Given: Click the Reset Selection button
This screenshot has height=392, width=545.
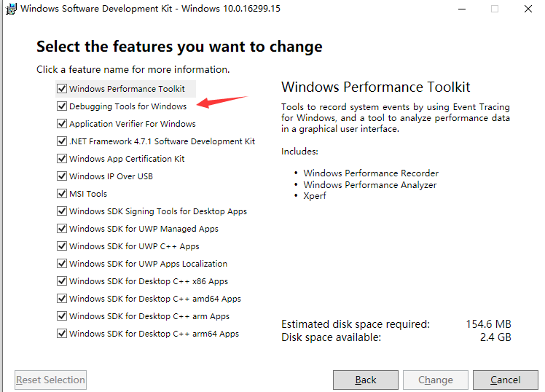Looking at the screenshot, I should point(51,380).
